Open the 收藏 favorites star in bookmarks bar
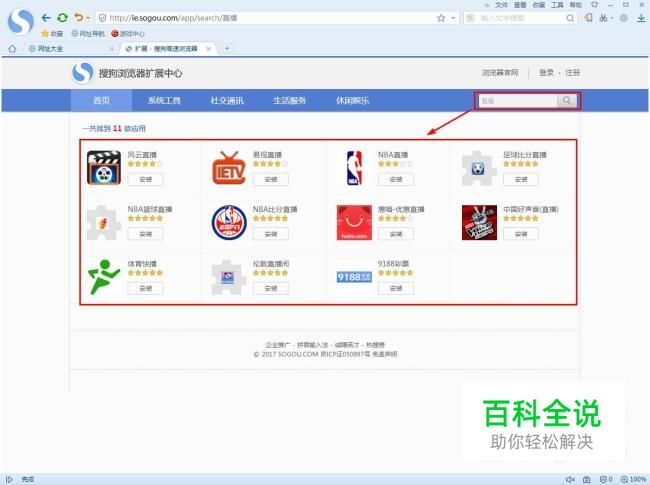 point(52,34)
